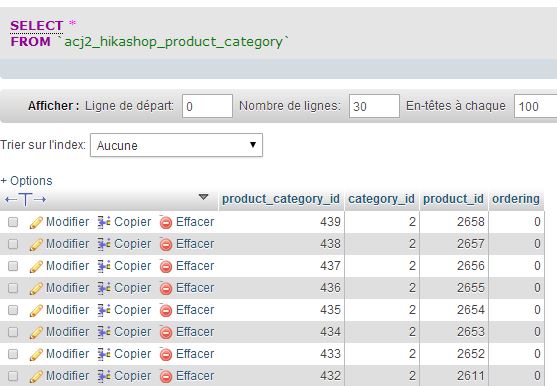Click the column header dropdown triangle
The height and width of the screenshot is (386, 557).
(203, 197)
